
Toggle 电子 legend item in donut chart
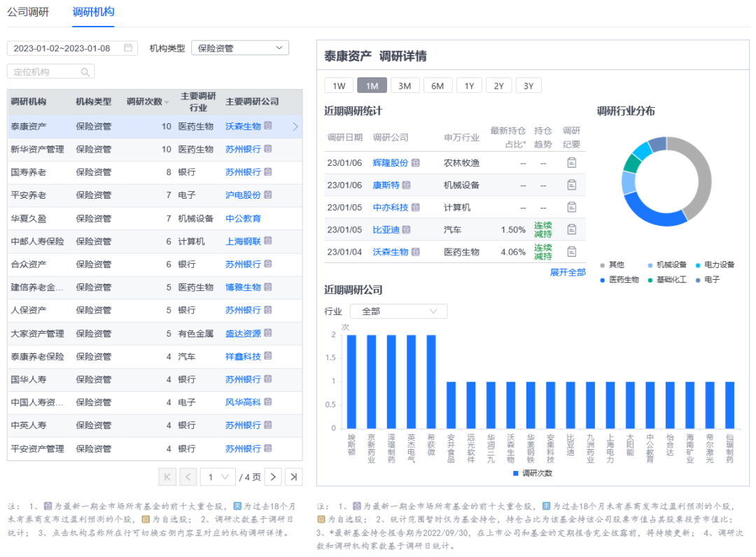pyautogui.click(x=707, y=280)
